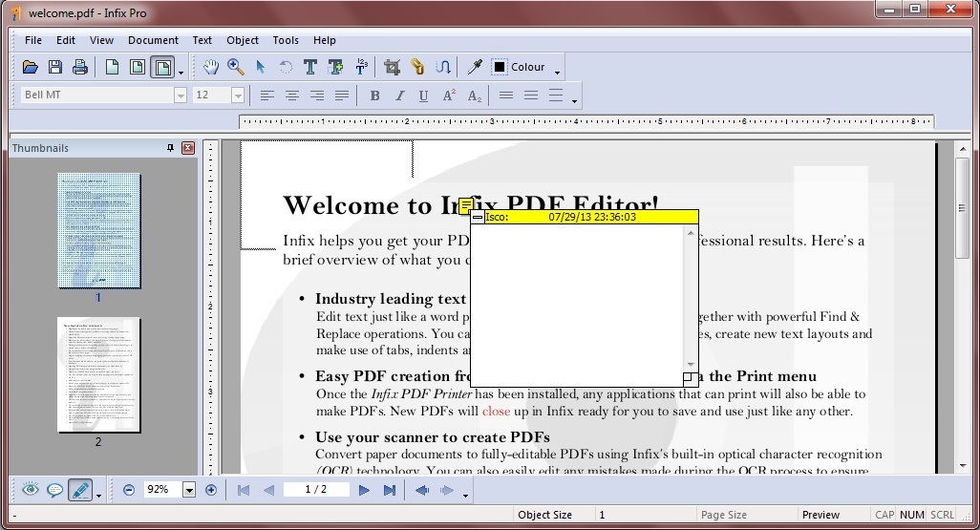Collapse the yellow note popup
Image resolution: width=980 pixels, height=530 pixels.
pyautogui.click(x=478, y=218)
